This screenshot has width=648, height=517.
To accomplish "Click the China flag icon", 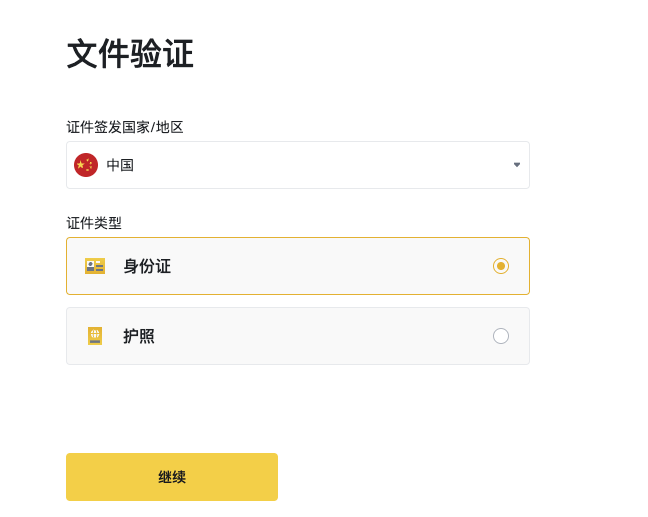I will coord(86,165).
